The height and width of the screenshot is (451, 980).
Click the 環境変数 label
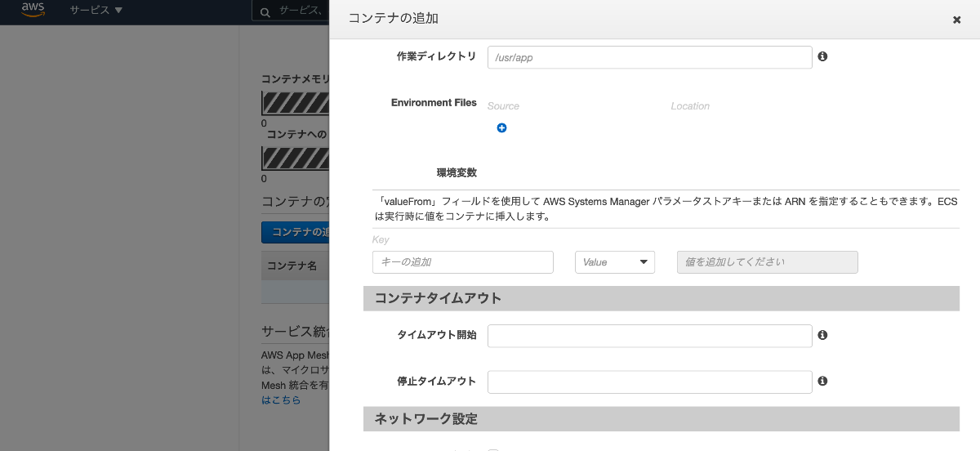[x=457, y=173]
